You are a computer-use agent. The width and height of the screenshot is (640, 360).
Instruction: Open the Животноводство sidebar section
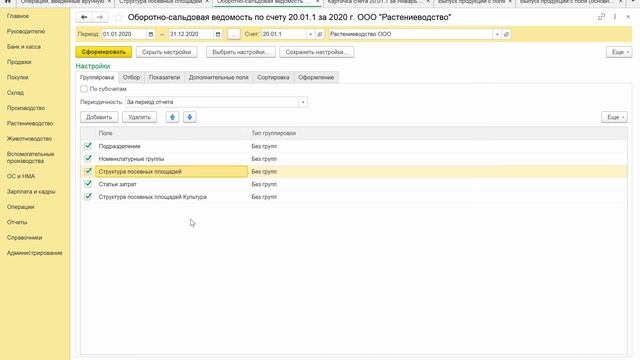29,139
